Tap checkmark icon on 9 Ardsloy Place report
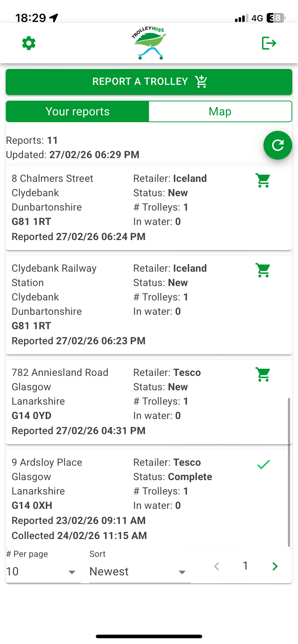This screenshot has height=644, width=298. tap(263, 464)
